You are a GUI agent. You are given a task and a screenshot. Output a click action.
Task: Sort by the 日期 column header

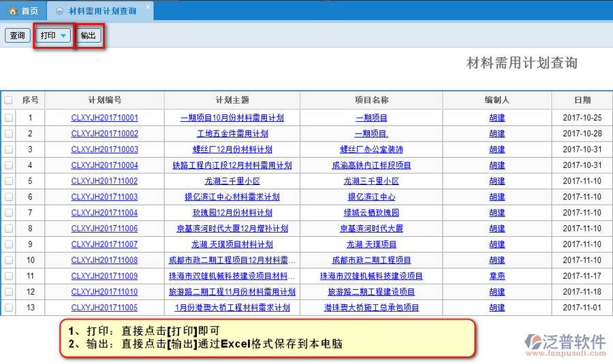click(x=582, y=100)
